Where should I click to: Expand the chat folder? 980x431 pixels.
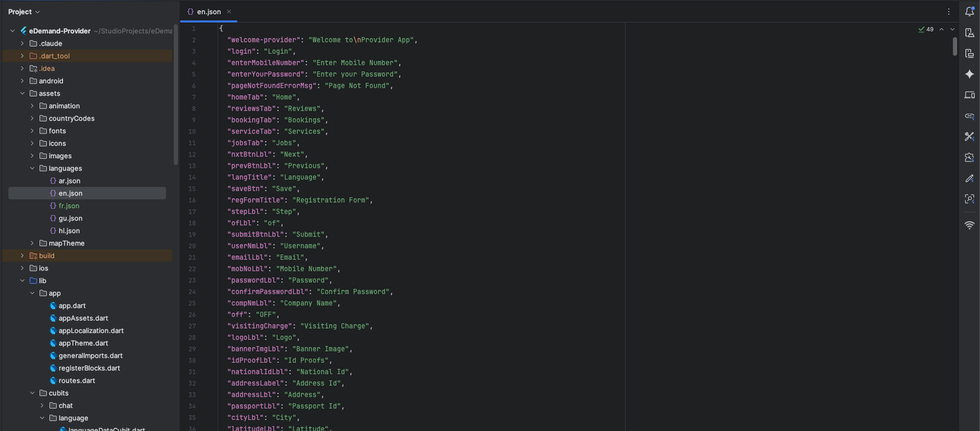42,405
